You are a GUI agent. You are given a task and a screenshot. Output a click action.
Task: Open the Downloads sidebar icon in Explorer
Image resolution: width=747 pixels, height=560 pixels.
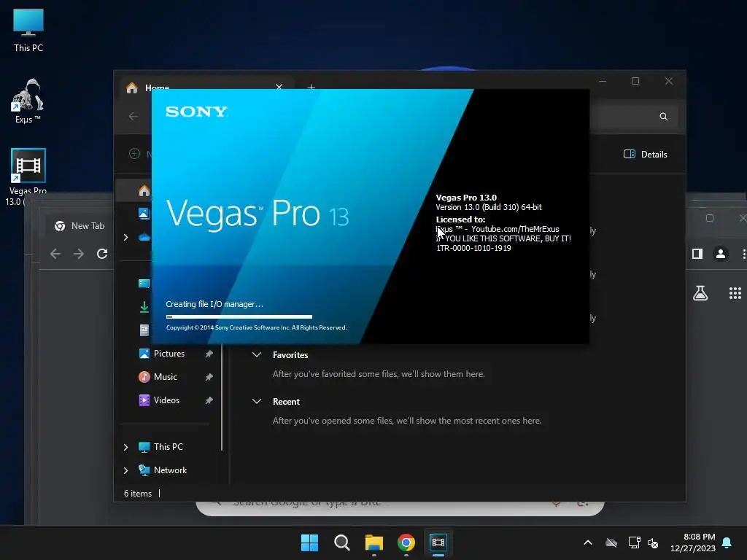coord(144,307)
